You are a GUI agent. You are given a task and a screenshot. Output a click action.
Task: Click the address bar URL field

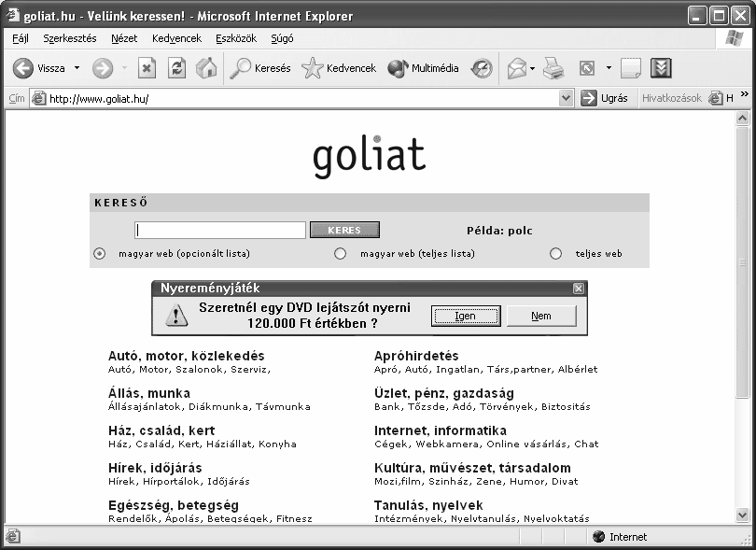pos(303,98)
